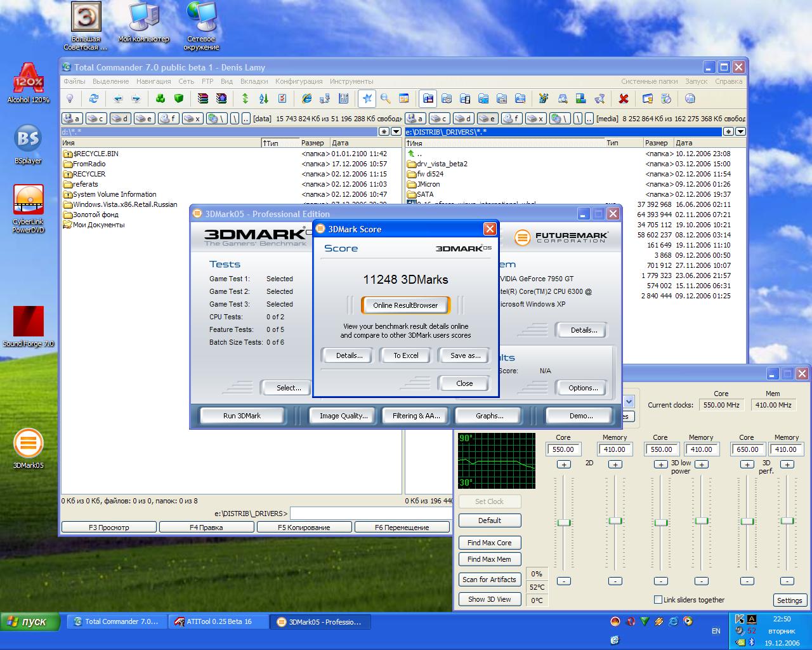
Task: Switch right panel to drive c
Action: (440, 118)
